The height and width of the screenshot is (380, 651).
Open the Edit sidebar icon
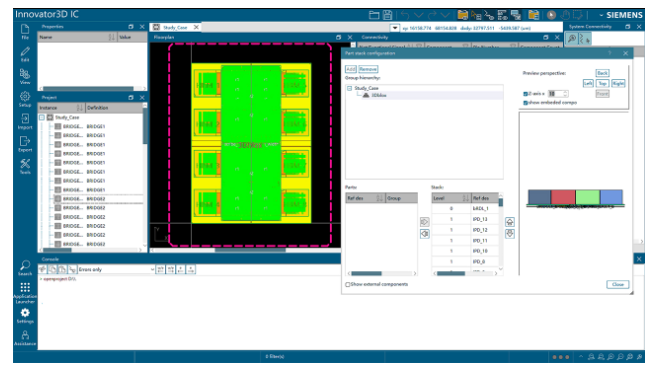pos(25,54)
